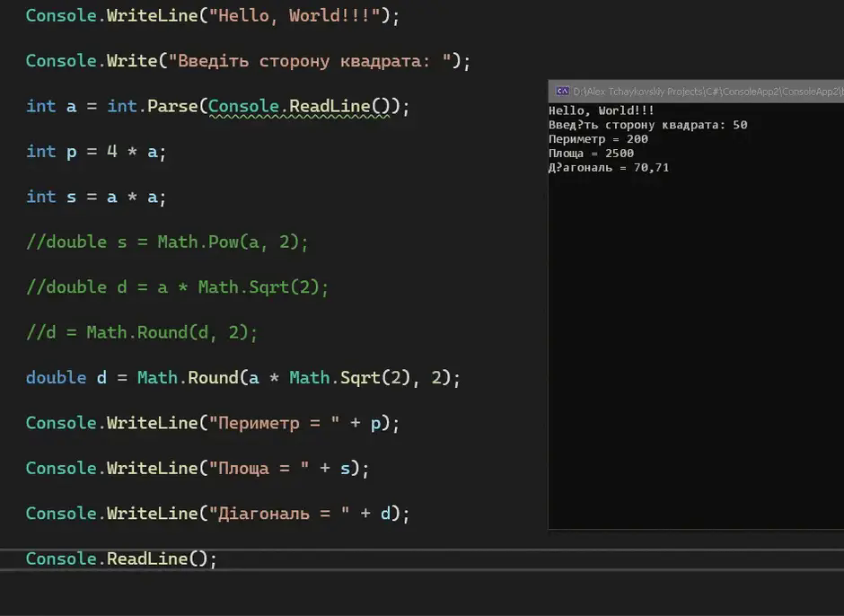Click the commented Math.Round(d, 2) line
Image resolution: width=844 pixels, height=616 pixels.
coord(142,332)
